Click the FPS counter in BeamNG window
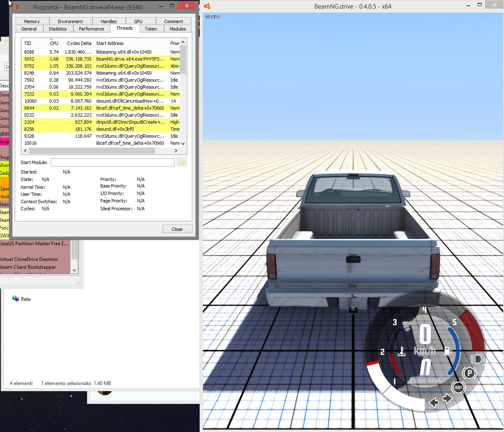Image resolution: width=504 pixels, height=432 pixels. tap(212, 17)
